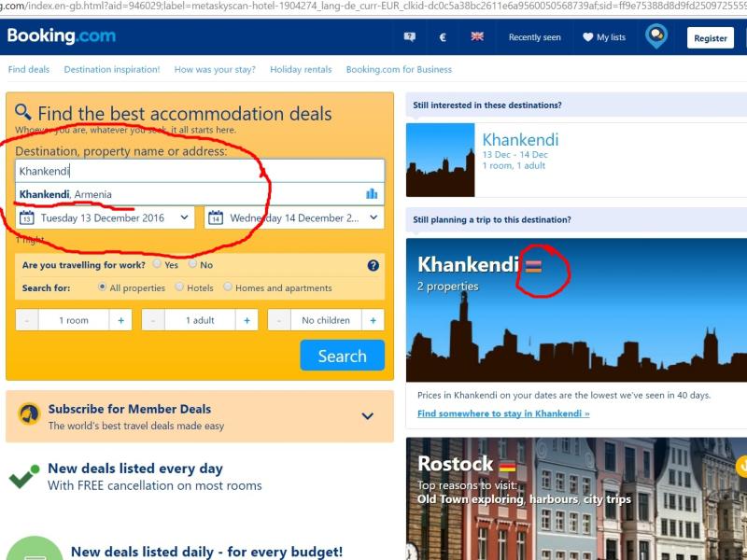Open the Destination inspiration! menu item
Screen dimensions: 747x560
112,69
